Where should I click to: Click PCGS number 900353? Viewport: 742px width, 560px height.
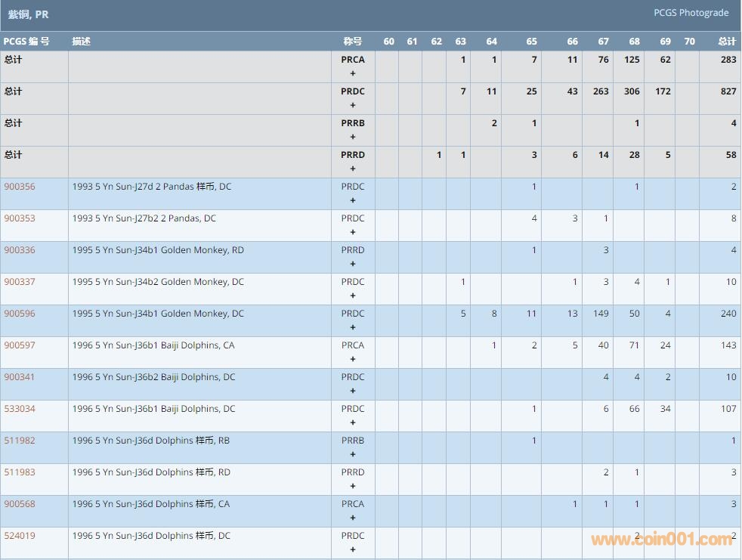[x=20, y=218]
